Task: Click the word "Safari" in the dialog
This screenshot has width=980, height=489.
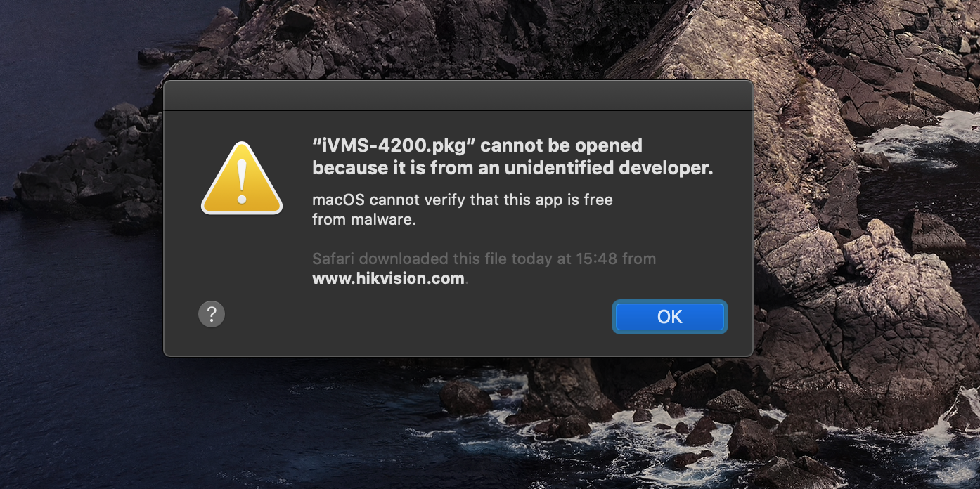Action: (333, 259)
